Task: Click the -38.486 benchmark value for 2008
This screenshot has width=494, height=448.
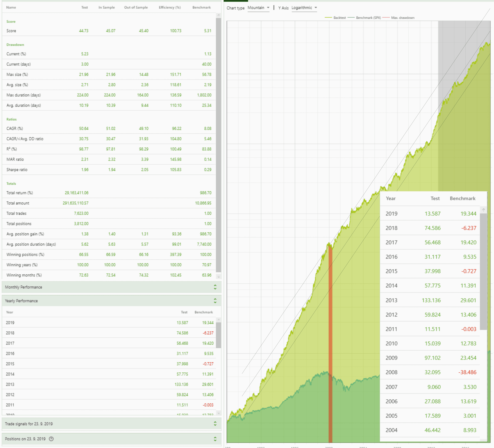Action: coord(467,372)
